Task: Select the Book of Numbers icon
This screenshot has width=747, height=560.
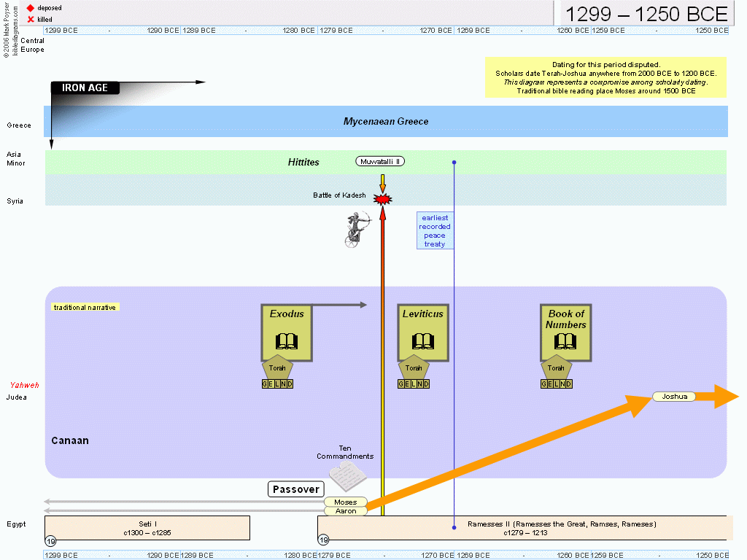Action: point(565,332)
